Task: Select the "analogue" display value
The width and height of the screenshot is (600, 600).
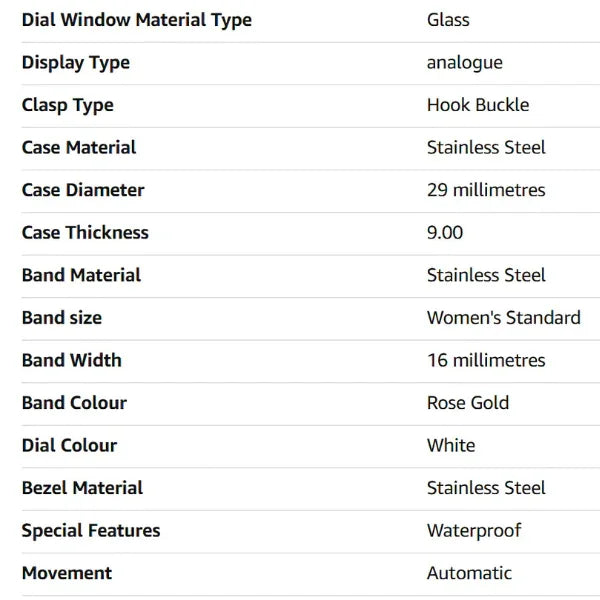Action: pos(464,63)
